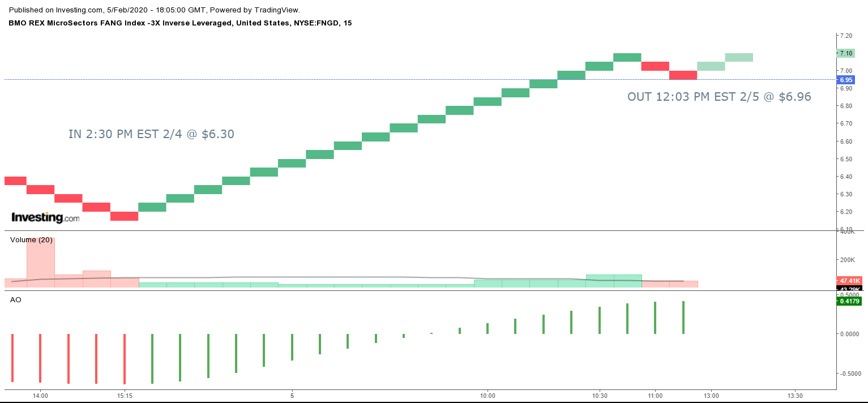Select the 15:15 time axis label
This screenshot has width=868, height=403.
point(125,395)
